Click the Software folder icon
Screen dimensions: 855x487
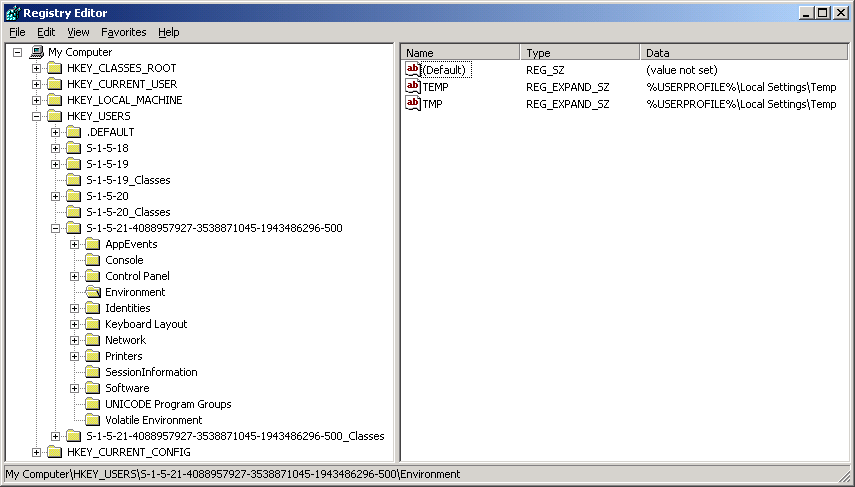(x=93, y=388)
